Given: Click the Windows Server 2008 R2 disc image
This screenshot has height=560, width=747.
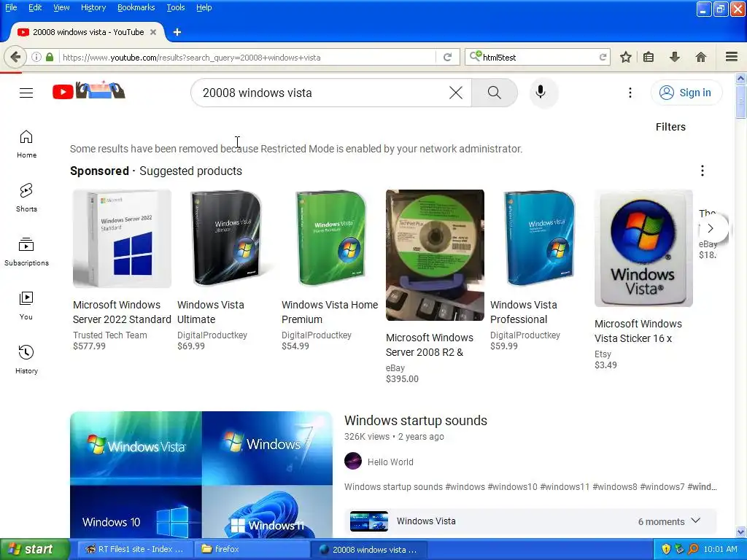Looking at the screenshot, I should 435,254.
